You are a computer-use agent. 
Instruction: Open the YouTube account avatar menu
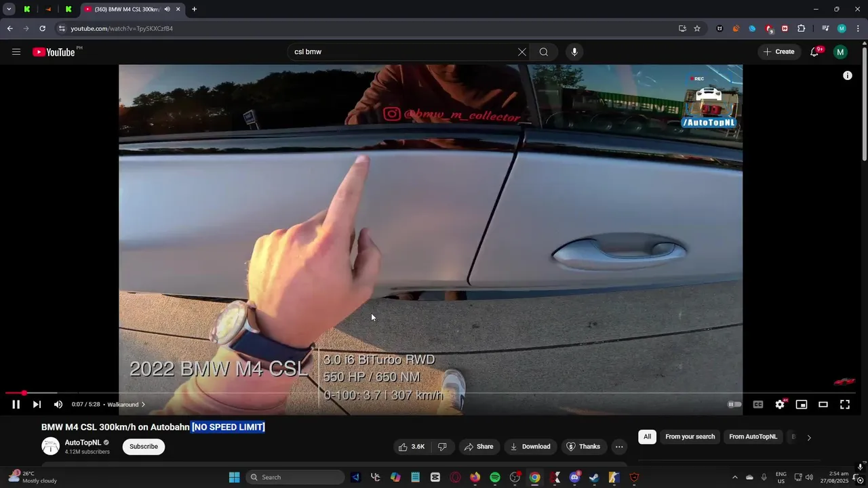(x=840, y=52)
